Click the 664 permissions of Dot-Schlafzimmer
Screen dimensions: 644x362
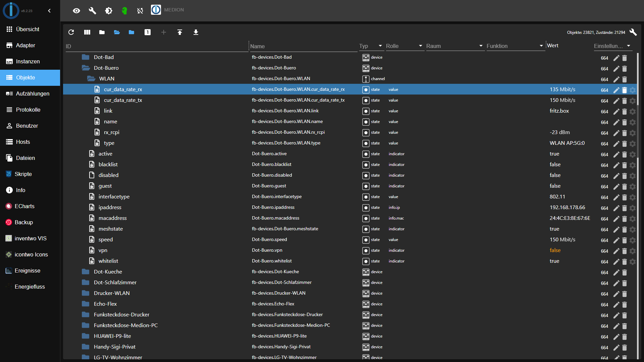604,283
